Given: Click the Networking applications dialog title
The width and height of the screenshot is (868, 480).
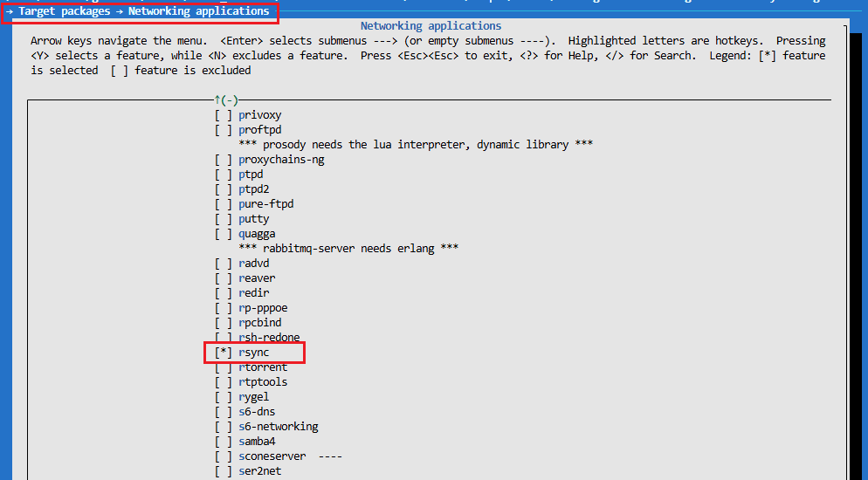Looking at the screenshot, I should coord(431,26).
